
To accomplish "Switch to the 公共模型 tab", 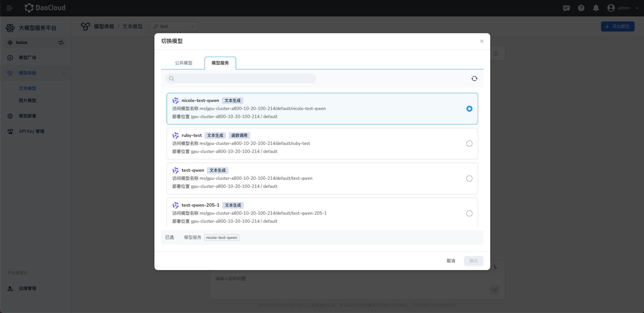I will click(x=183, y=63).
